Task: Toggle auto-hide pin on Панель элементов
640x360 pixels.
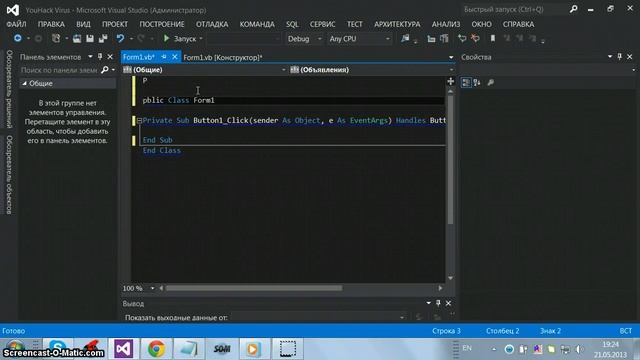Action: (100, 57)
